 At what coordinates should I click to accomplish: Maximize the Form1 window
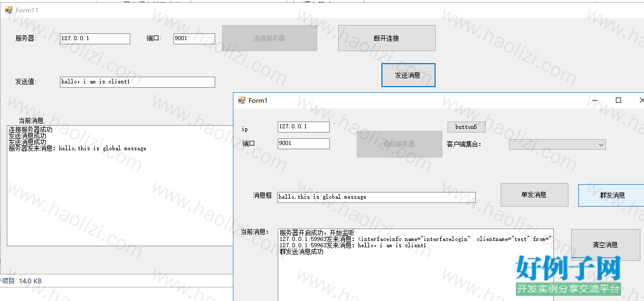click(x=618, y=100)
